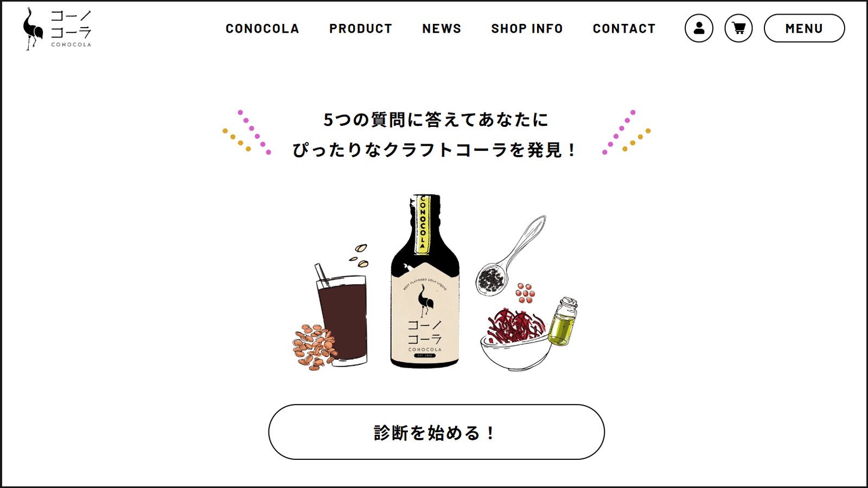The image size is (868, 488).
Task: Click the heading 5つの質問に答えてあなたに
Action: (436, 120)
